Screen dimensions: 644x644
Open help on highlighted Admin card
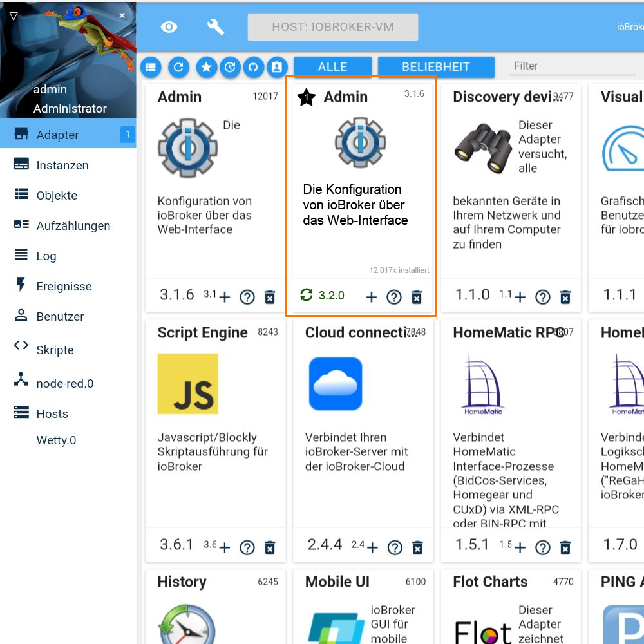pyautogui.click(x=394, y=297)
